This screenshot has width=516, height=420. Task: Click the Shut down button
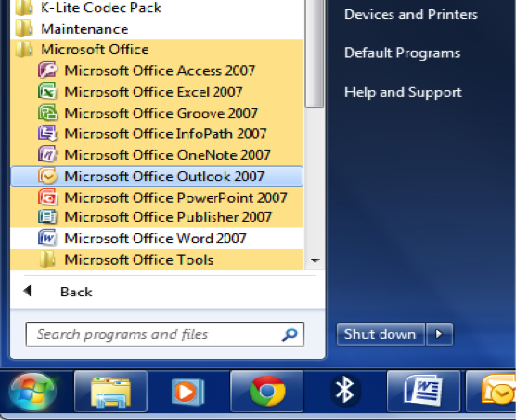tap(381, 334)
